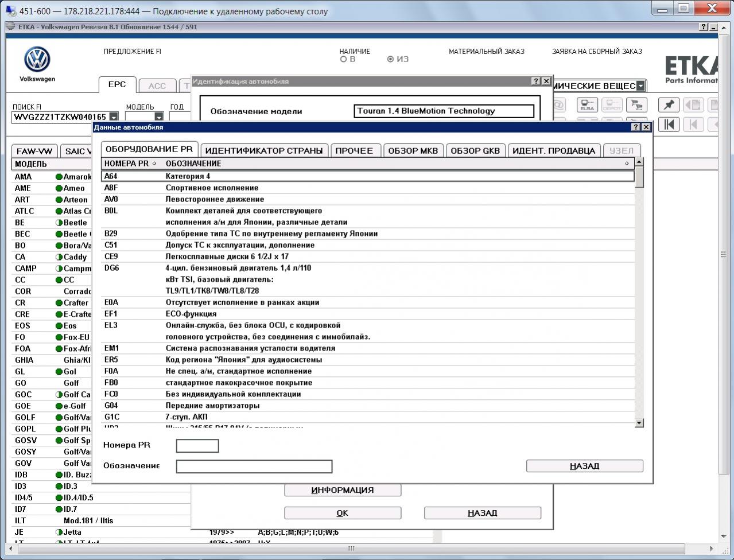The image size is (734, 560).
Task: Click НАЗАД in the Данные автомобиля dialog
Action: click(585, 466)
